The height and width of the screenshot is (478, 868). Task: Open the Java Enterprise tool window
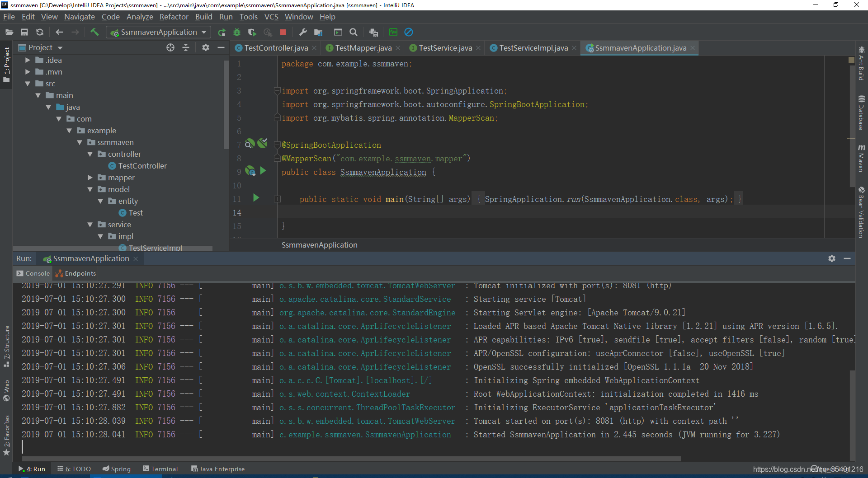[218, 469]
